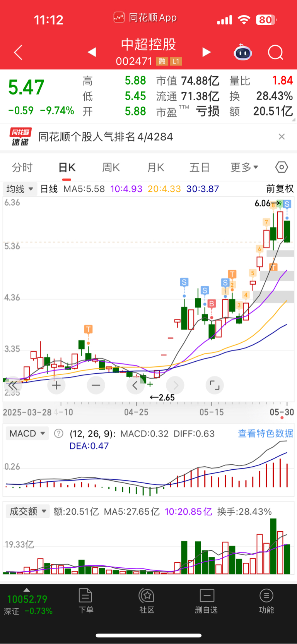Switch to previous stock with left triangle
297x644 pixels.
point(92,52)
